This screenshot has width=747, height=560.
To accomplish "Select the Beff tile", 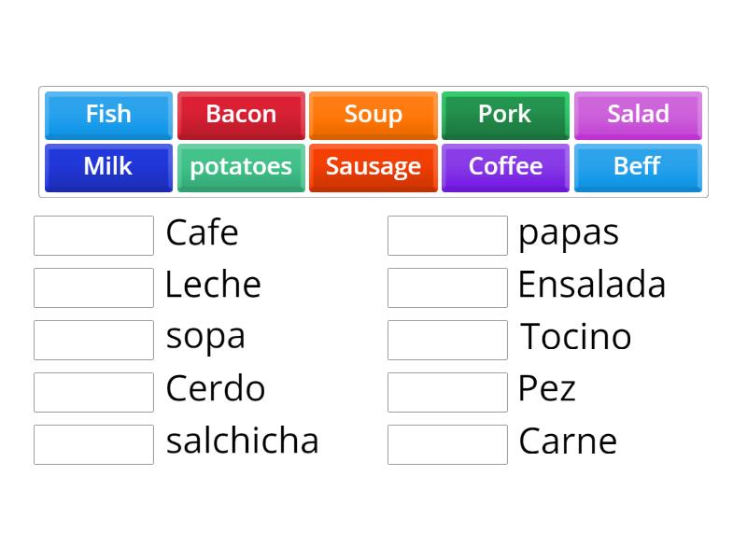I will point(638,167).
